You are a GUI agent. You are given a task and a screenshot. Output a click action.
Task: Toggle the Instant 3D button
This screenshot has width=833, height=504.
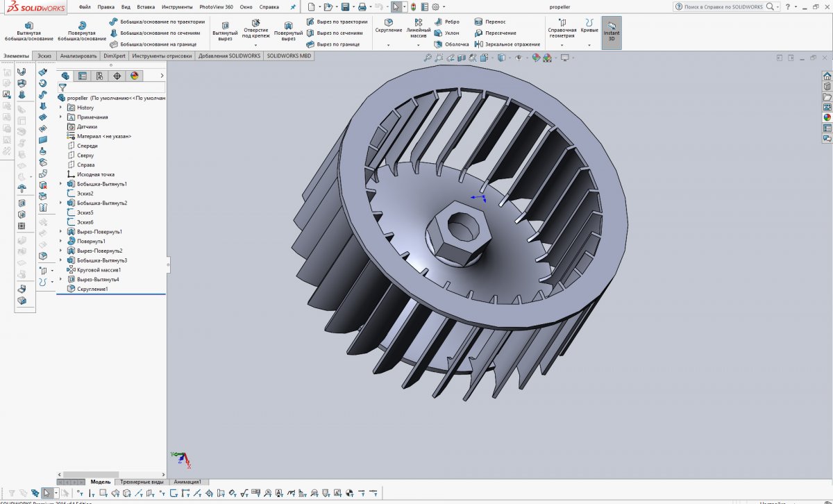click(x=612, y=33)
